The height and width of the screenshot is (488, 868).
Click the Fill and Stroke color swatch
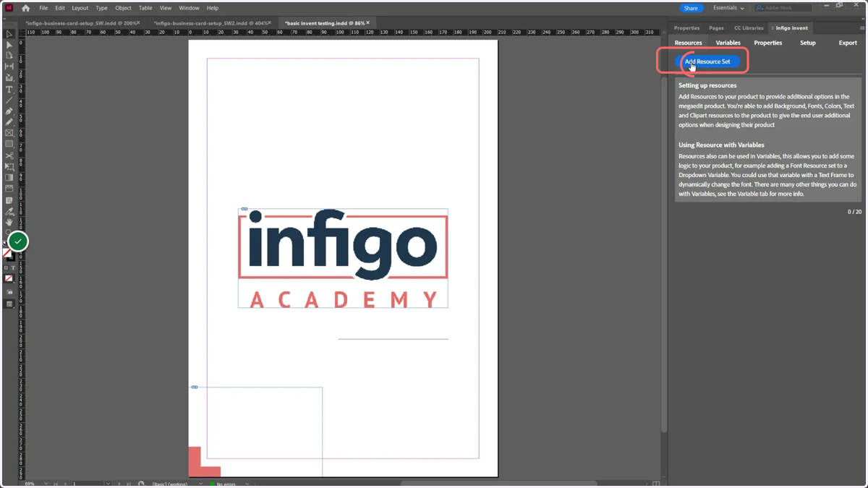click(x=9, y=254)
